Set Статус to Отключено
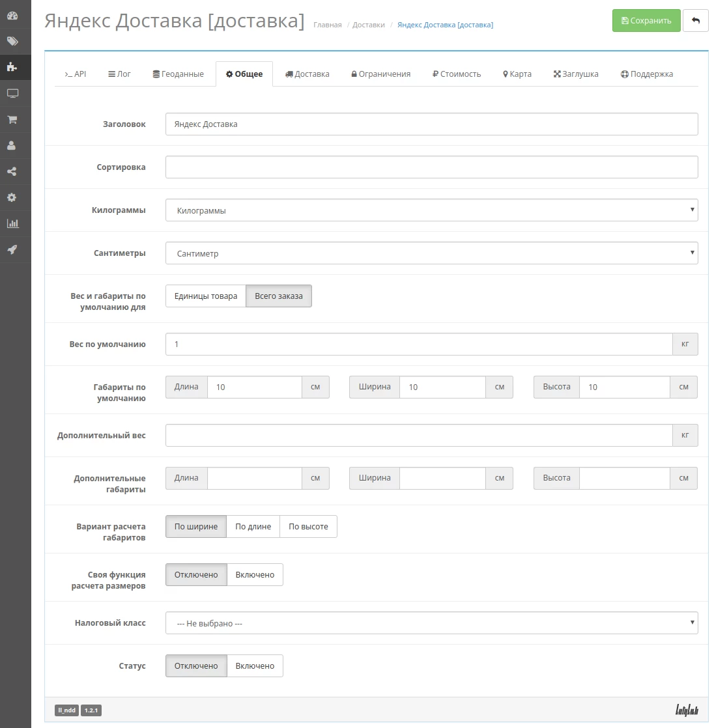This screenshot has width=714, height=728. tap(196, 665)
